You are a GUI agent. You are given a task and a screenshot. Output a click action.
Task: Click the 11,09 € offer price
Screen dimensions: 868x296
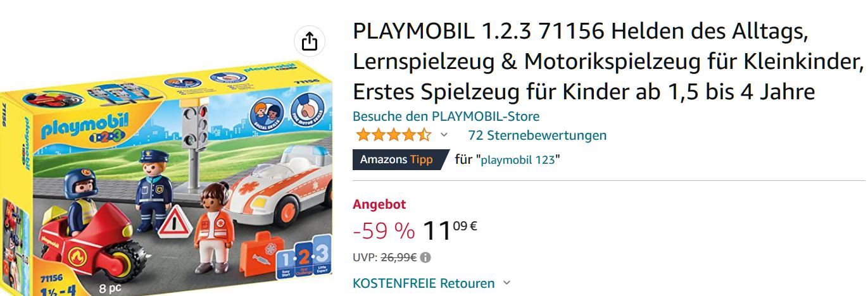tap(450, 230)
